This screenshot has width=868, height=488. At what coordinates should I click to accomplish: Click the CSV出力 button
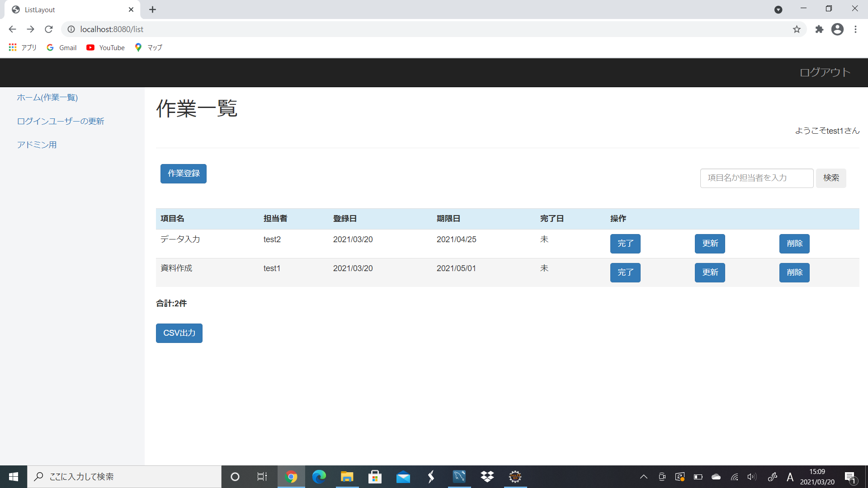179,333
